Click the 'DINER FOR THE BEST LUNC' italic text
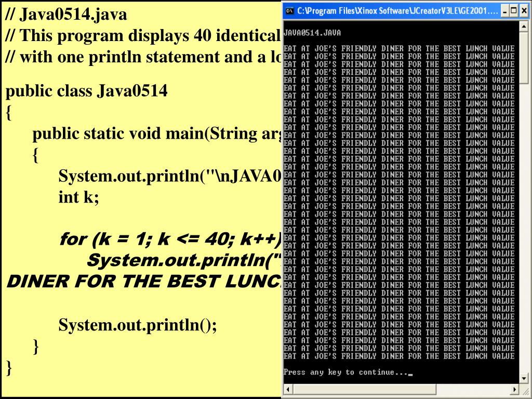 point(144,282)
